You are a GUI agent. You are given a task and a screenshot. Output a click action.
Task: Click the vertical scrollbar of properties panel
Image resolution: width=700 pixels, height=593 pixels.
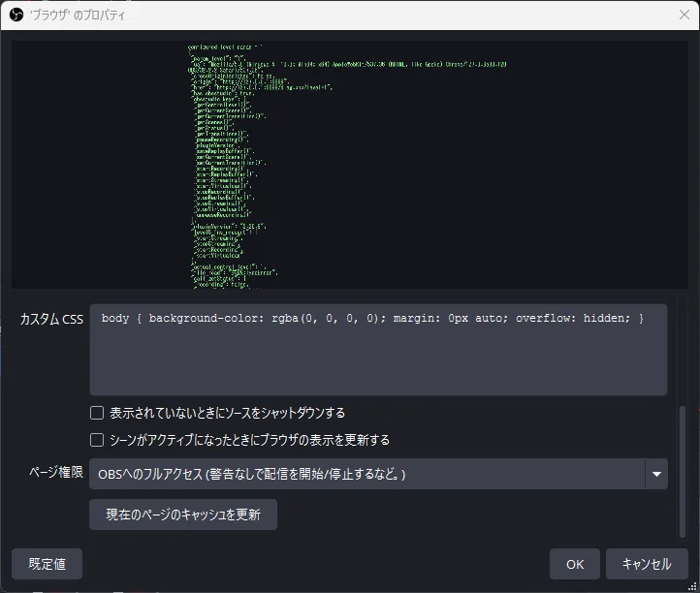point(683,471)
